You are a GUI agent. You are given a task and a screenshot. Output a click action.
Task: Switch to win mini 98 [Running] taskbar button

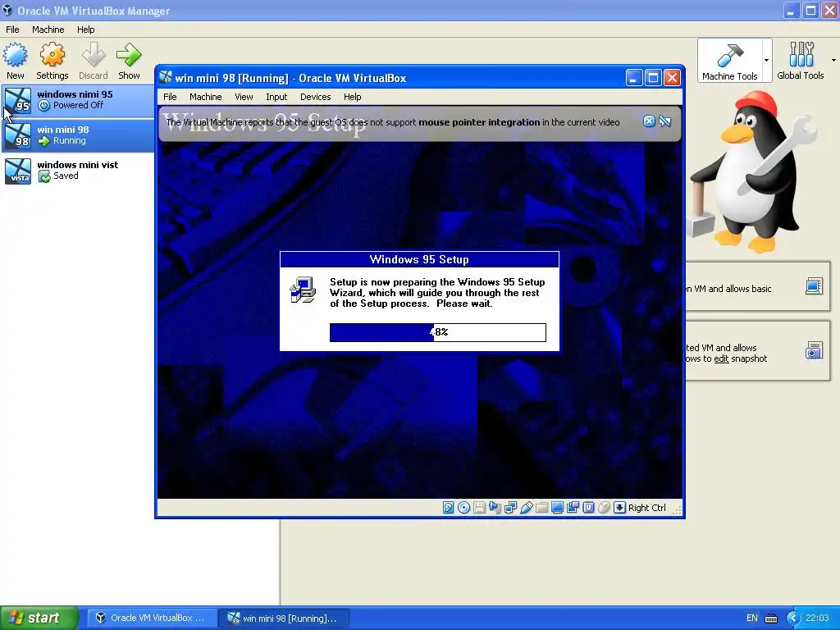coord(285,619)
